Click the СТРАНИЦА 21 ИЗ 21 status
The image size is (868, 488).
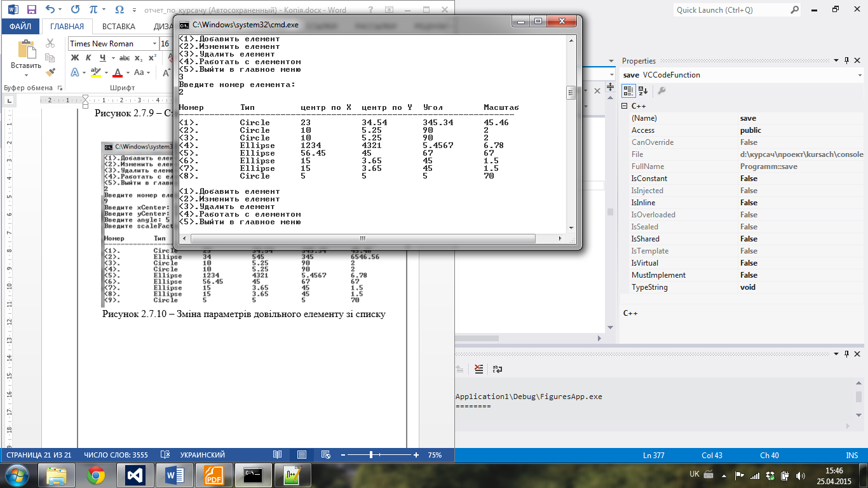coord(39,455)
